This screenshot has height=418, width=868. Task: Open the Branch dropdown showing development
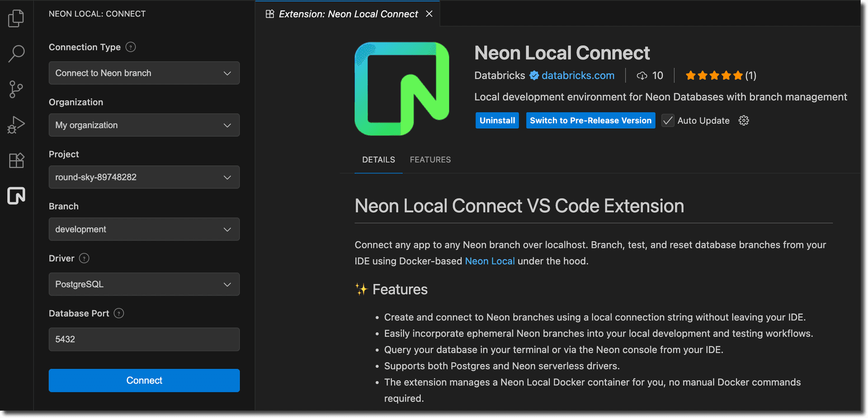pos(144,229)
